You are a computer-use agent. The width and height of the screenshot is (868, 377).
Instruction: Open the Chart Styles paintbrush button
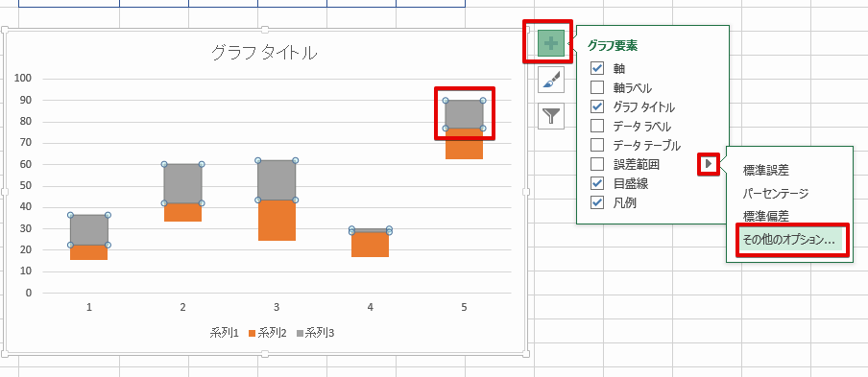[x=551, y=81]
